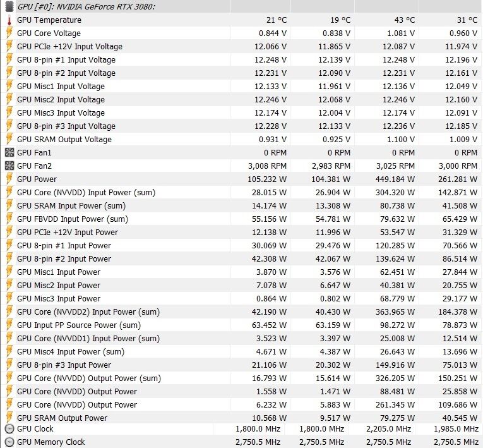Click lightning icon for GPU Misc1 Input Power
Viewport: 483px width, 448px height.
coord(9,272)
